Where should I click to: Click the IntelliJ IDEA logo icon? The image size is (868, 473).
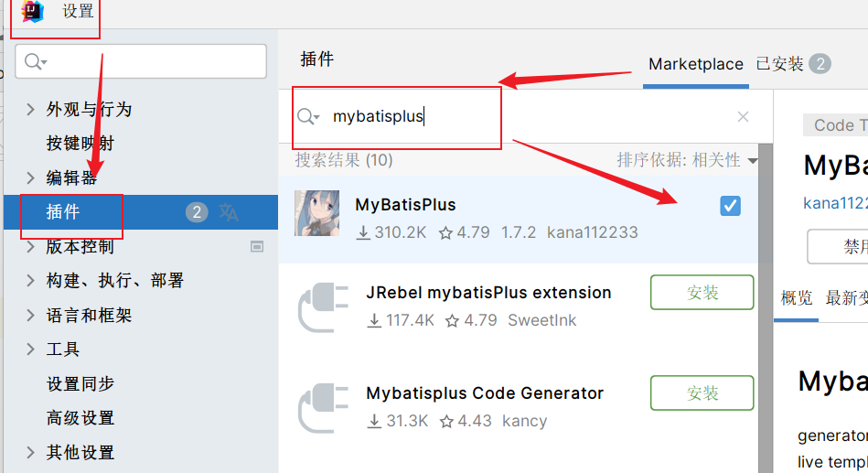32,11
